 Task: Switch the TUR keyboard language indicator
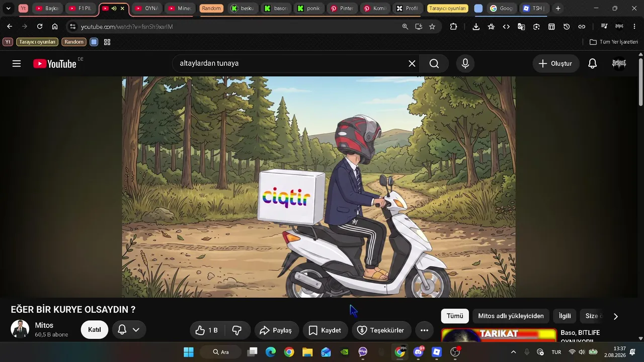[556, 352]
